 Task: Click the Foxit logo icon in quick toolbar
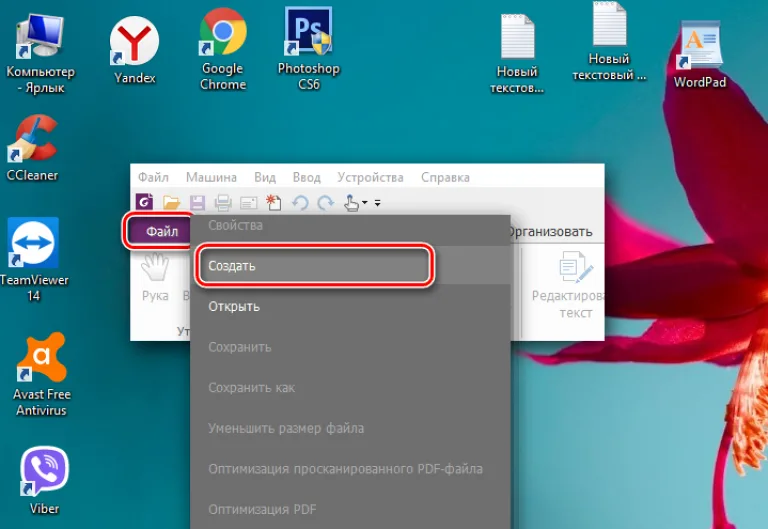point(144,201)
